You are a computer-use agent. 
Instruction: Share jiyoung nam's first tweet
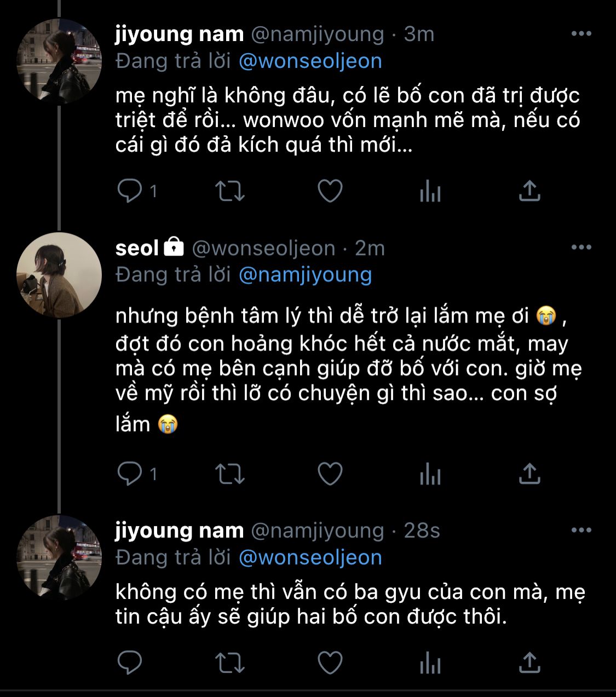pyautogui.click(x=529, y=191)
